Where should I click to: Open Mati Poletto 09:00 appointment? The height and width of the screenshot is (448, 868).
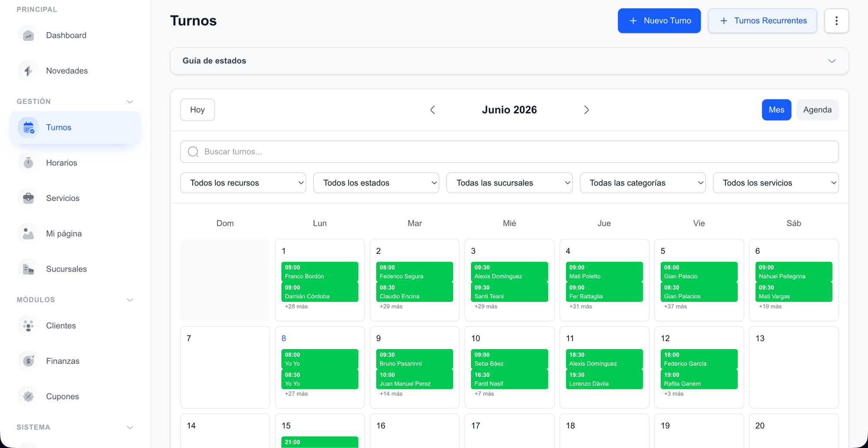point(604,272)
